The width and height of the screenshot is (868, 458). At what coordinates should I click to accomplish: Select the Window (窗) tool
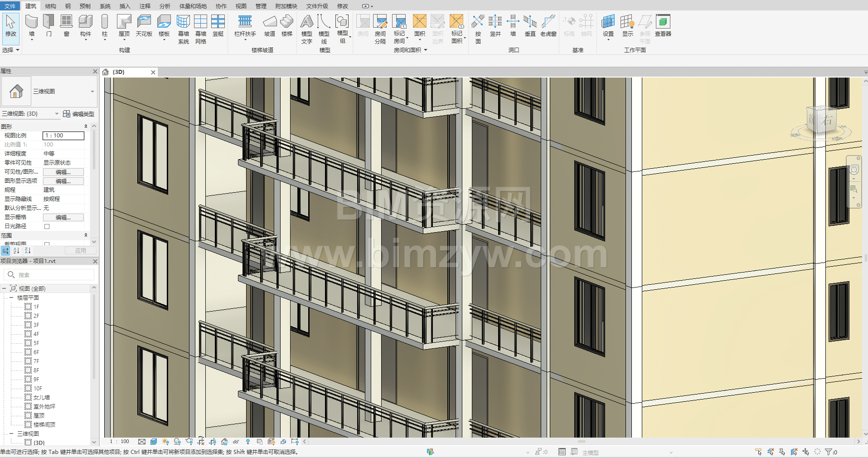coord(66,25)
